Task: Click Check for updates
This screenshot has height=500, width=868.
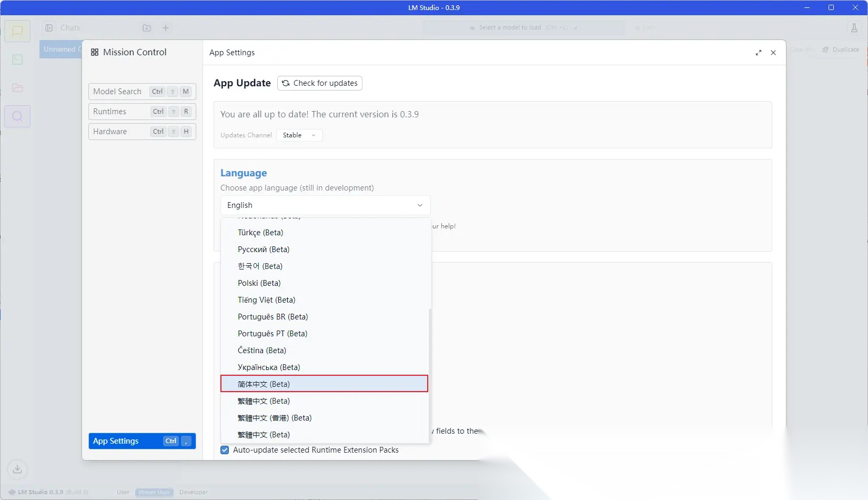Action: (x=320, y=83)
